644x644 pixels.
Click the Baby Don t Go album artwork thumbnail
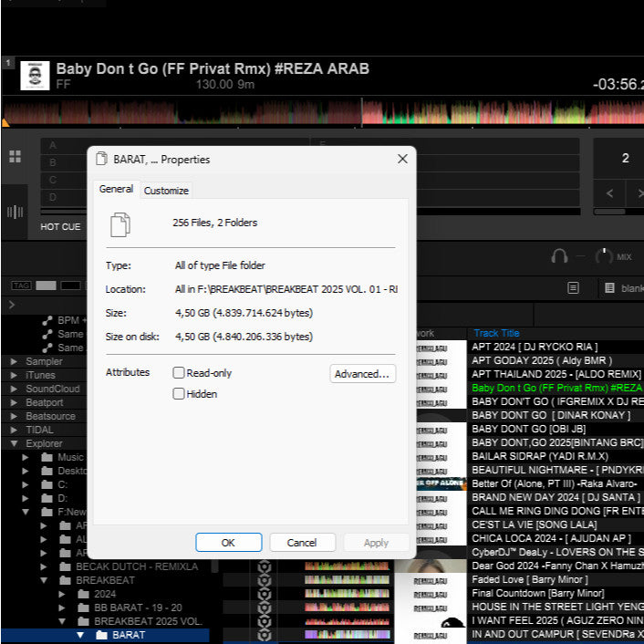(x=35, y=75)
